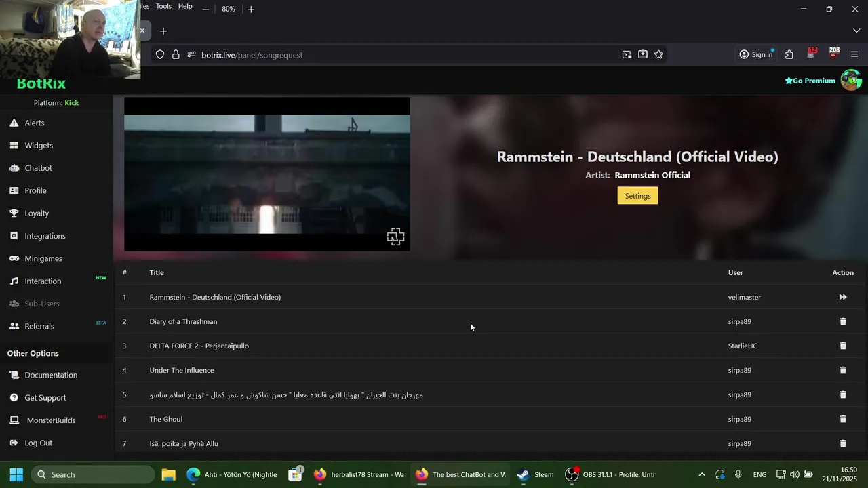The width and height of the screenshot is (868, 488).
Task: Click the Platform: Kick label
Action: click(56, 103)
